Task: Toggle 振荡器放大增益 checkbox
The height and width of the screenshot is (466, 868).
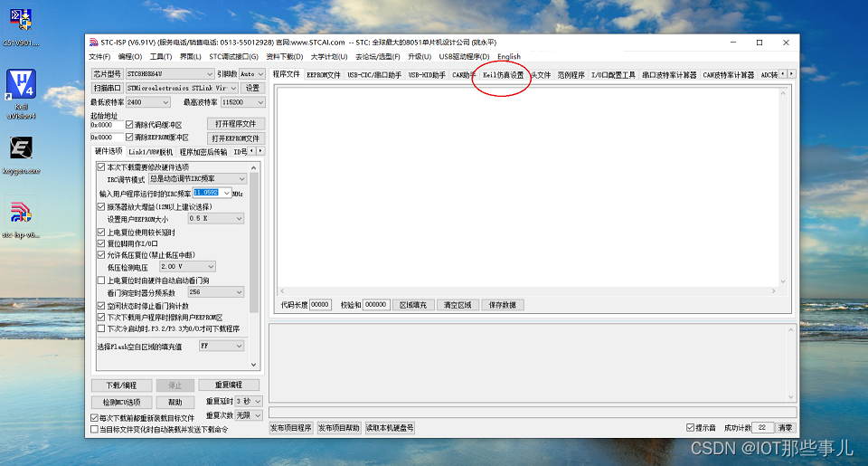Action: tap(101, 206)
